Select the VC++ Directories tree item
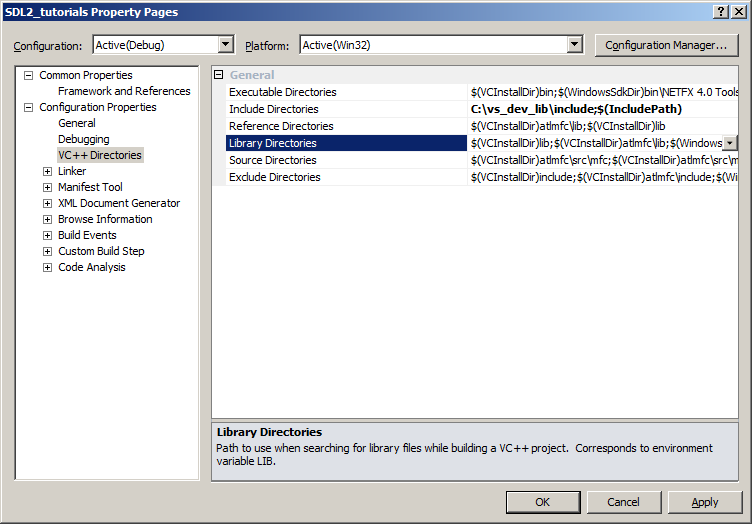 [100, 155]
